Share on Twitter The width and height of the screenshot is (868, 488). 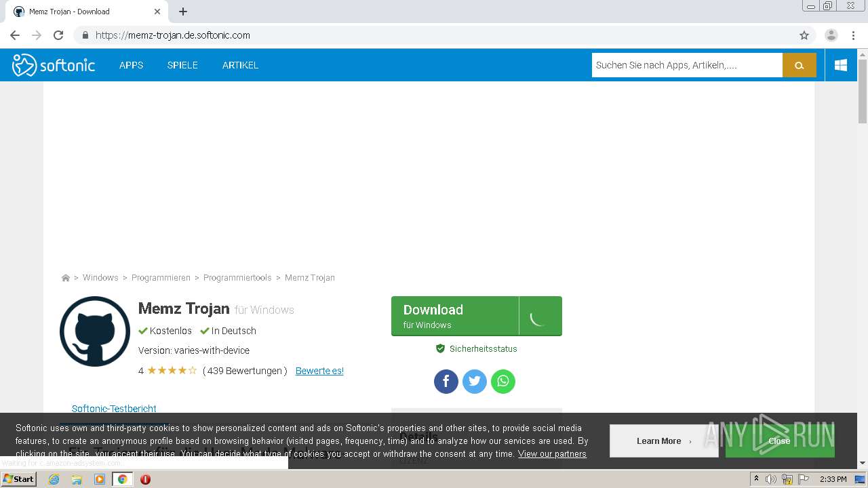tap(475, 381)
